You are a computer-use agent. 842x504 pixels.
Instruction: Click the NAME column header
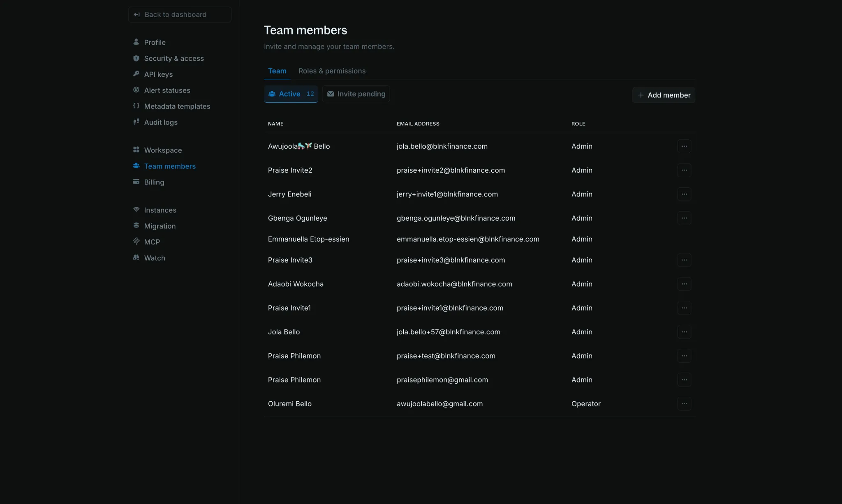(275, 124)
